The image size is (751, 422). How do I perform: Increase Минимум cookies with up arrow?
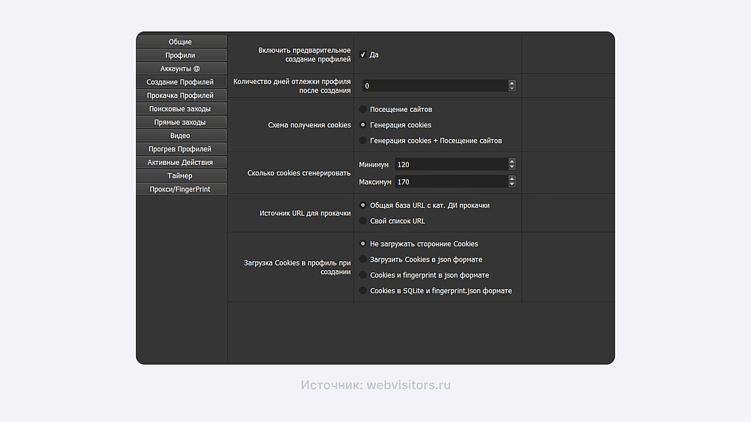512,161
